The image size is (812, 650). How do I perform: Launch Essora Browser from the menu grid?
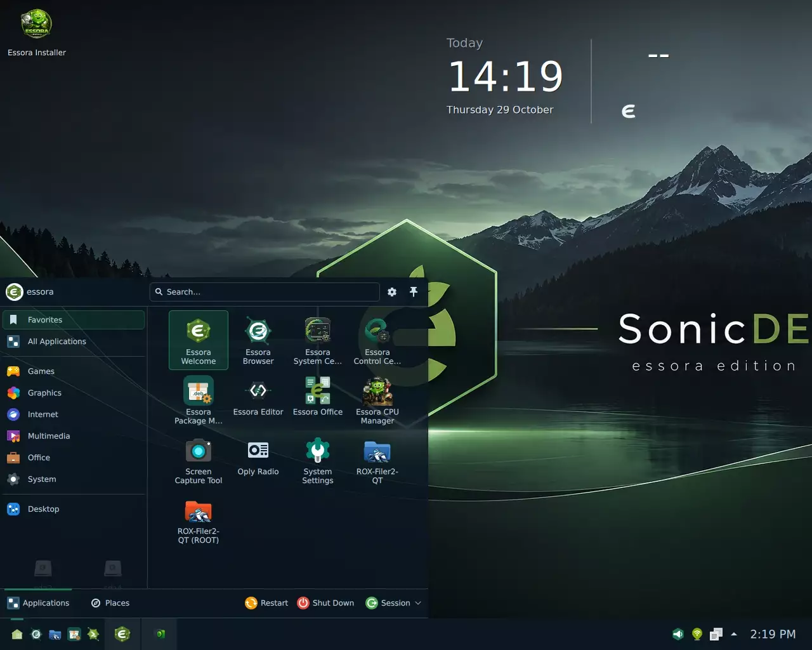coord(258,340)
